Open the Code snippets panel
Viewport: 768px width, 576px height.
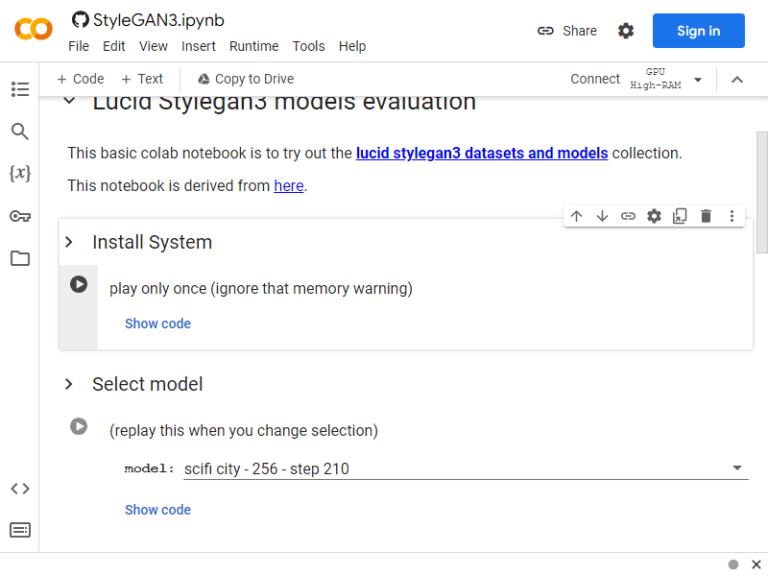click(20, 488)
